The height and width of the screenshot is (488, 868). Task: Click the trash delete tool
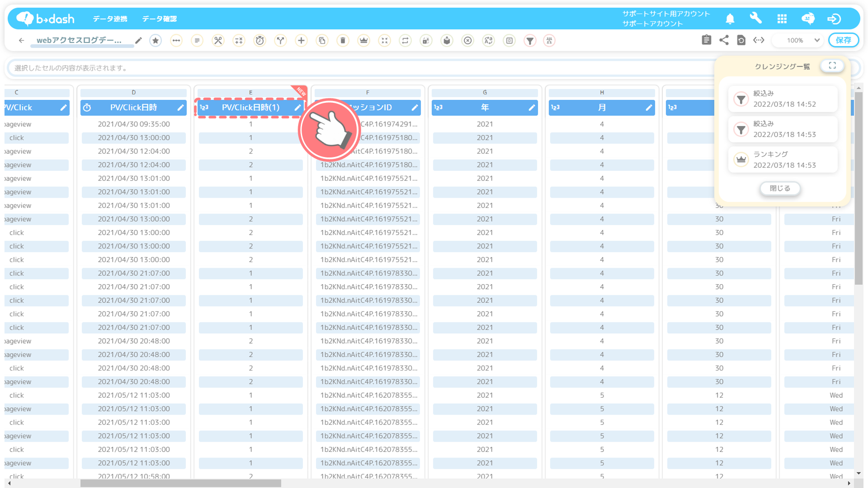click(x=343, y=40)
